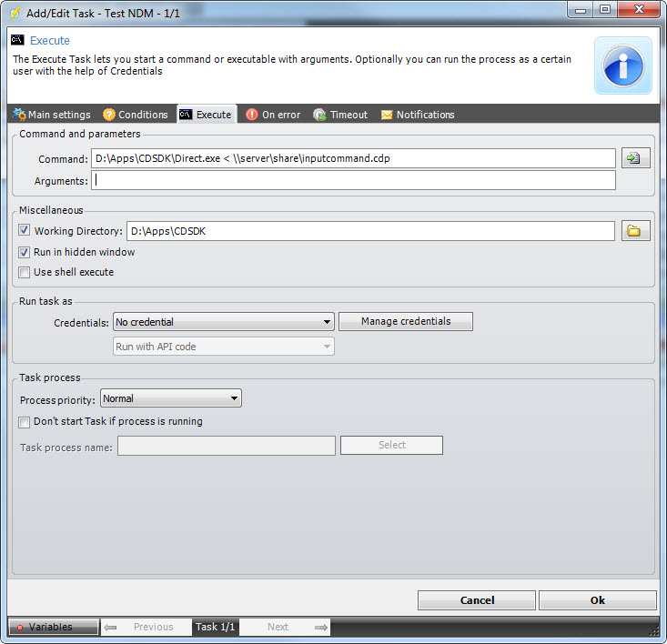Check Don't start Task if process running

25,421
